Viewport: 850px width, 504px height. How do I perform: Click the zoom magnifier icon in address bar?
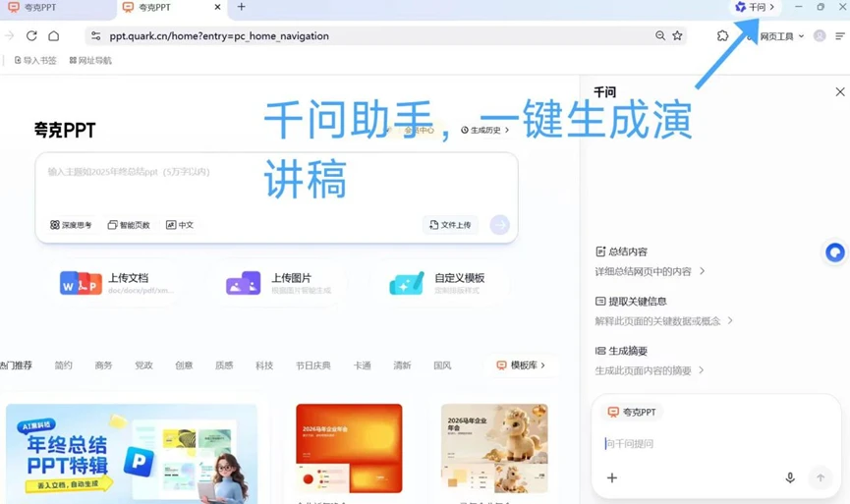tap(659, 35)
